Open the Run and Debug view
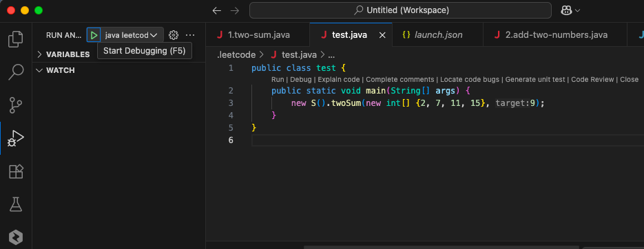 16,138
